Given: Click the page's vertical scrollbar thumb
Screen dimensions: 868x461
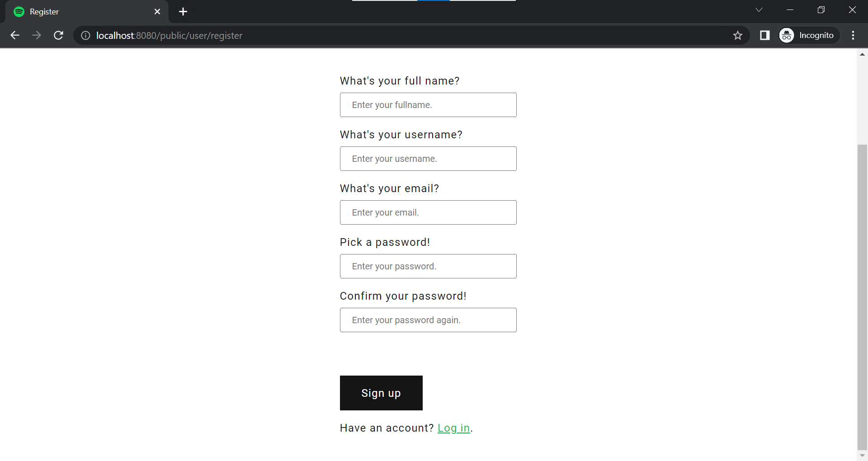Looking at the screenshot, I should coord(862,297).
